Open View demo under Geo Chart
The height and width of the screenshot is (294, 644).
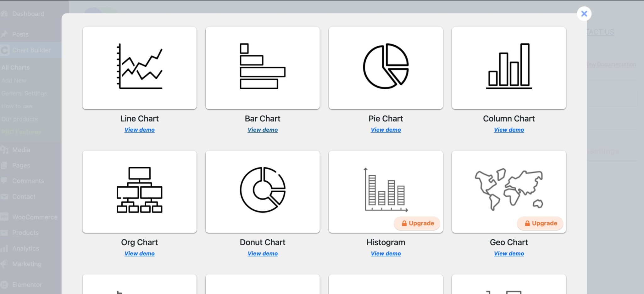pos(509,253)
